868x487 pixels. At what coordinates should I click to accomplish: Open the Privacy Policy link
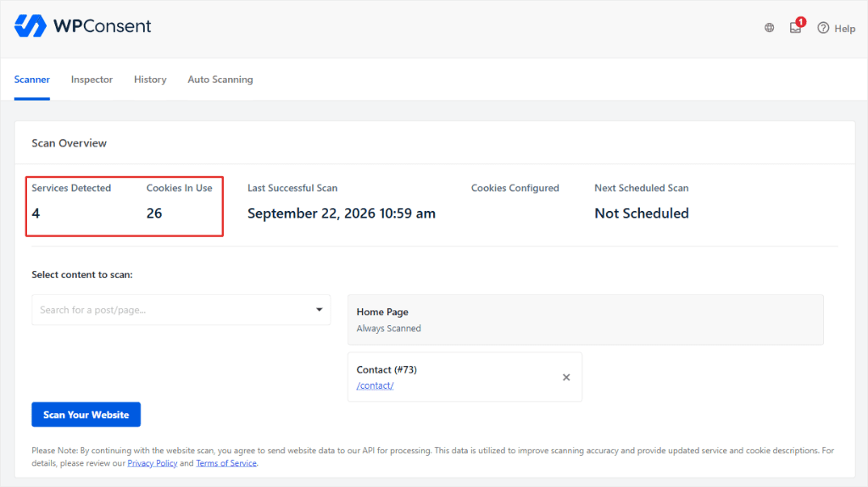[153, 463]
